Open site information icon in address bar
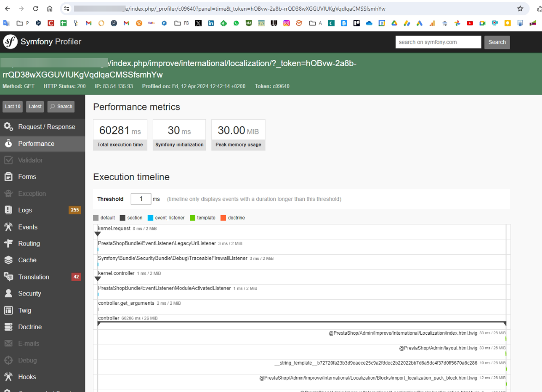 pyautogui.click(x=67, y=9)
